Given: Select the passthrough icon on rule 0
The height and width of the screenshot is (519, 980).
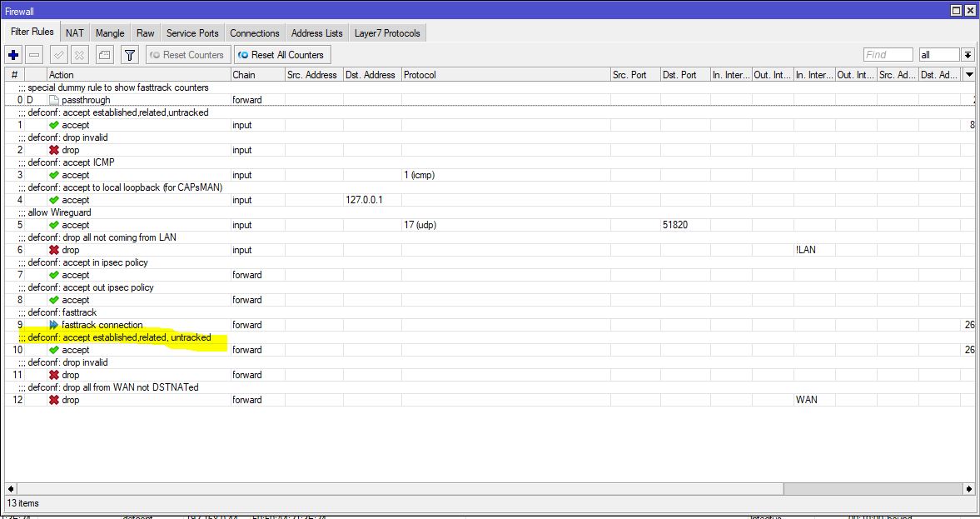Looking at the screenshot, I should 54,100.
